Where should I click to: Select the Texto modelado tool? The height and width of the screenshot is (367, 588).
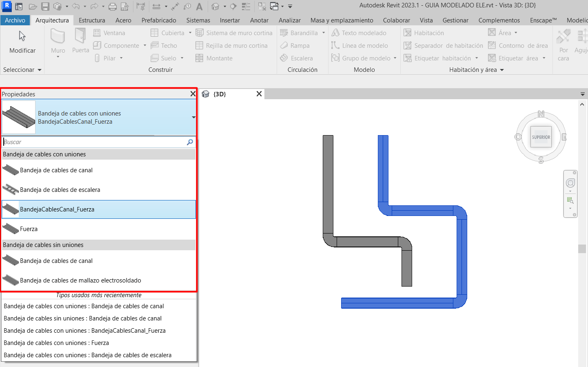[x=359, y=33]
